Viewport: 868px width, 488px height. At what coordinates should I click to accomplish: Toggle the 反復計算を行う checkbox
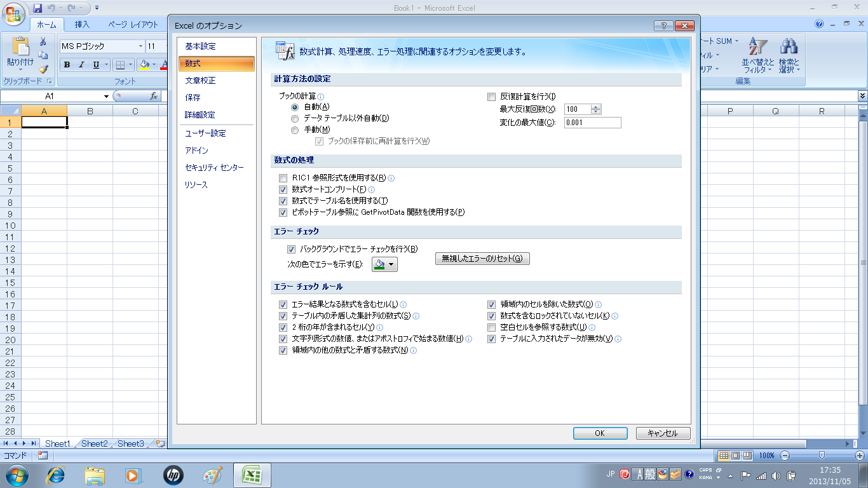pyautogui.click(x=491, y=97)
